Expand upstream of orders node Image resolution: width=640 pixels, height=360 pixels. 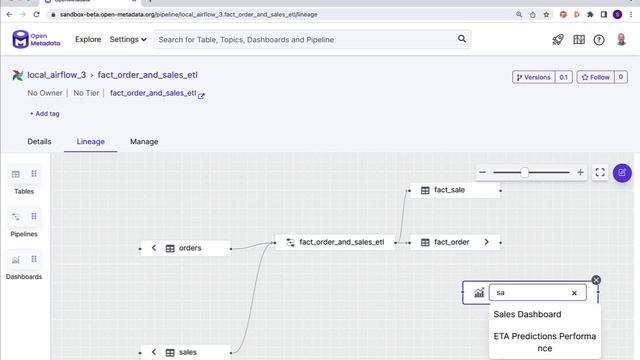click(x=154, y=248)
